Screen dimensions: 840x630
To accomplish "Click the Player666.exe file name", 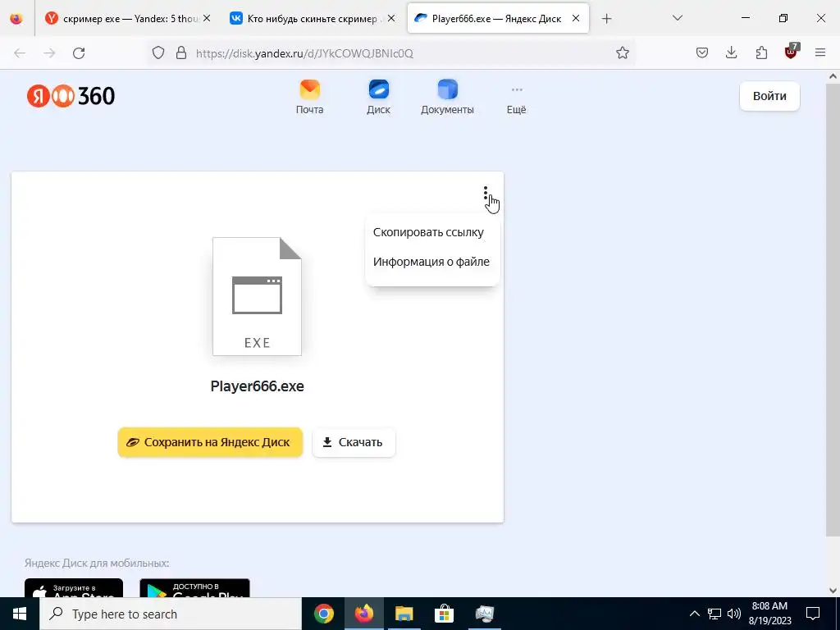I will 257,386.
